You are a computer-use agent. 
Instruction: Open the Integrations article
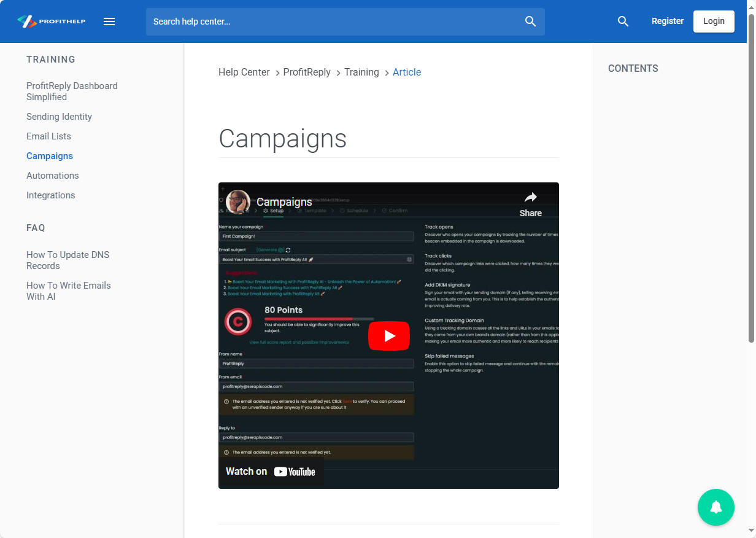[50, 195]
